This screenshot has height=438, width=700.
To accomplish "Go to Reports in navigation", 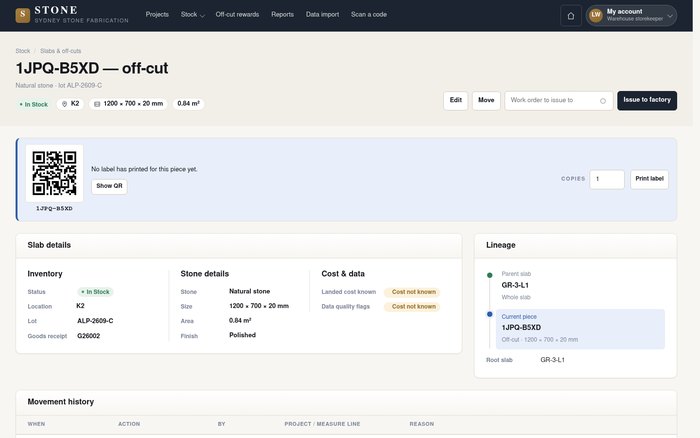I will 282,15.
